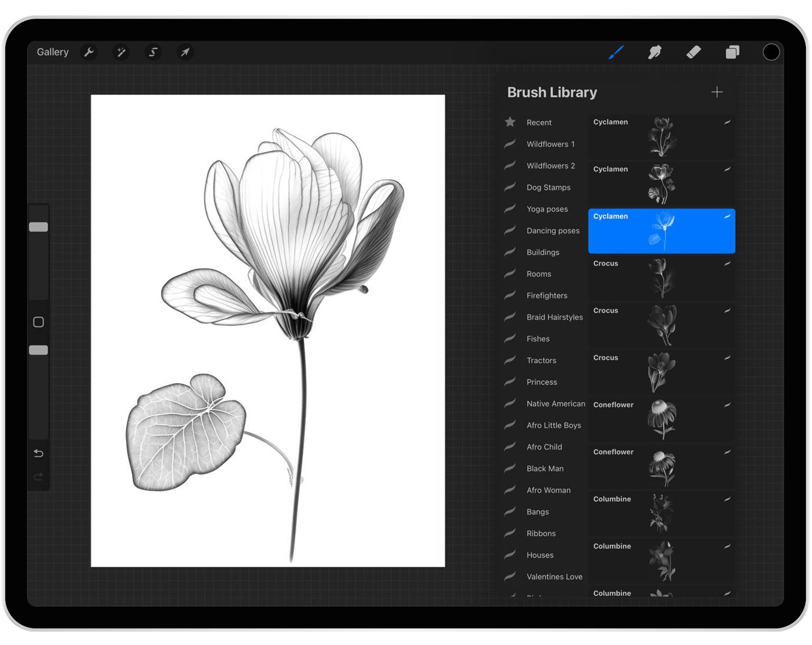Select the Dancing poses brush set
Viewport: 812px width, 645px height.
click(544, 231)
